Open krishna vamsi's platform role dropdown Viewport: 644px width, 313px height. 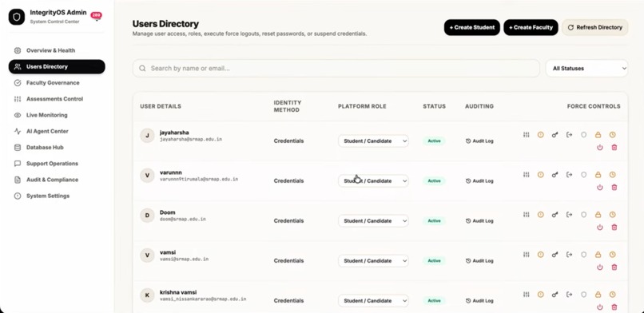(x=373, y=300)
